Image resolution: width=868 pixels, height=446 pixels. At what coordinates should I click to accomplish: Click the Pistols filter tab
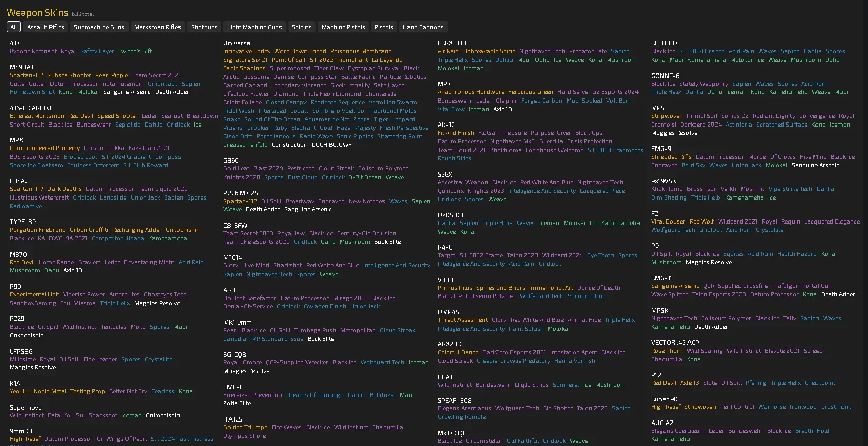(384, 27)
